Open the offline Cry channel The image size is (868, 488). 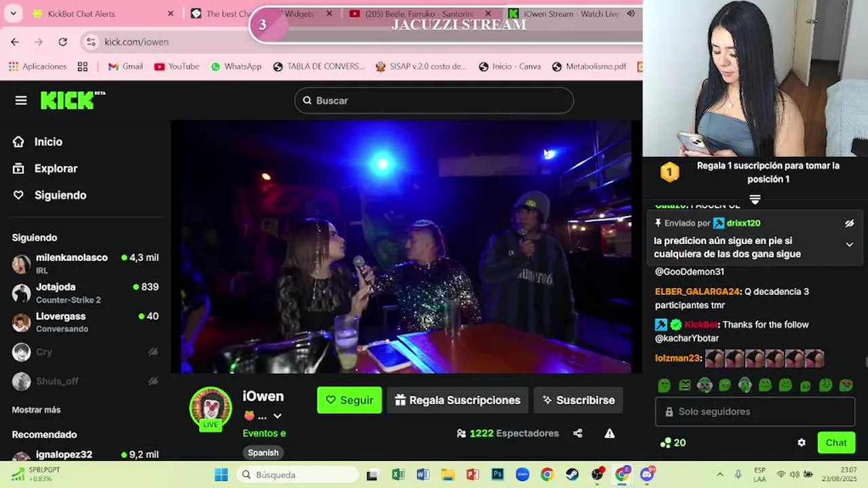85,352
